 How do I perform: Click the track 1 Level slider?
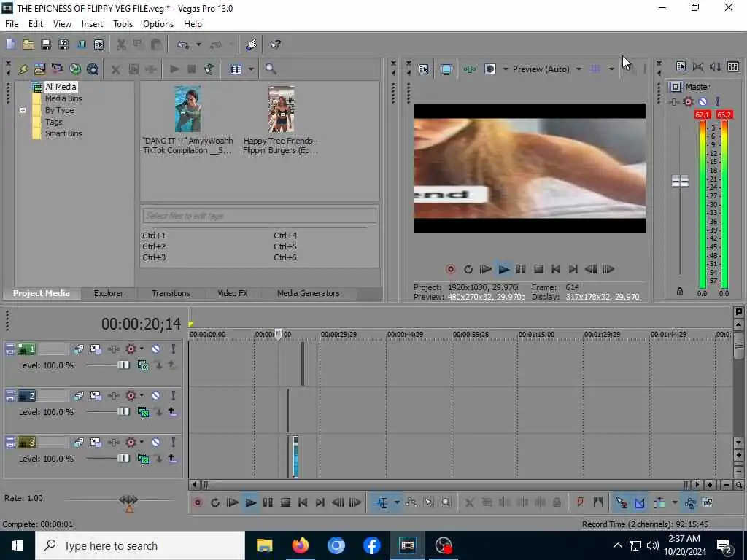(x=123, y=365)
